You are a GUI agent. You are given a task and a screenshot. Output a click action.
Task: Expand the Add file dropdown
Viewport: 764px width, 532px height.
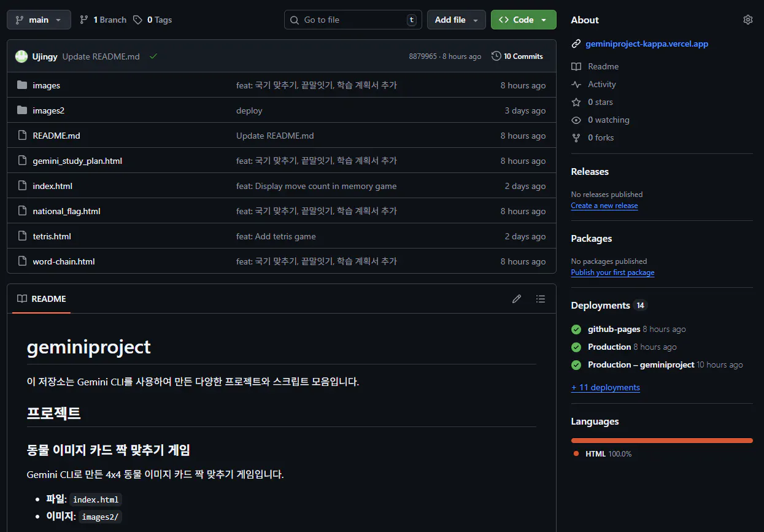(x=456, y=20)
